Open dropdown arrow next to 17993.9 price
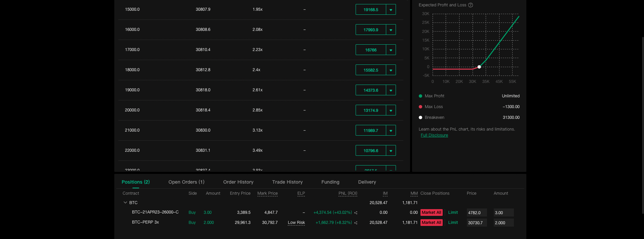Image resolution: width=644 pixels, height=239 pixels. [391, 30]
